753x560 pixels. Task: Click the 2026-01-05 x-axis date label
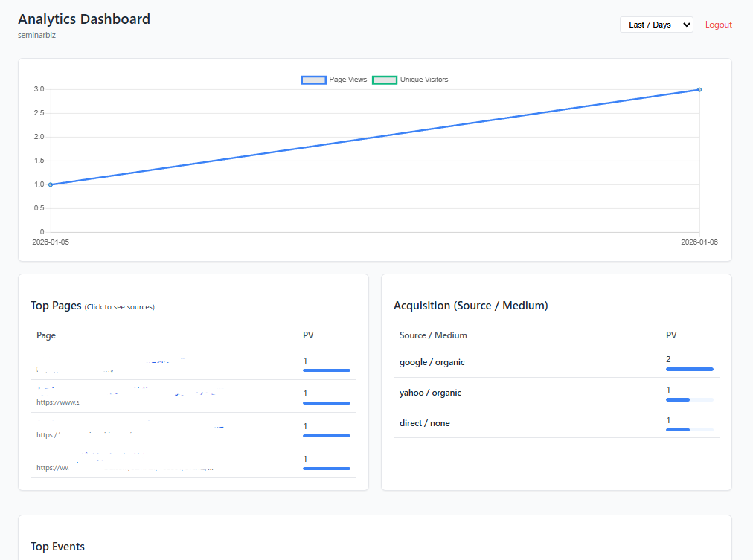click(51, 242)
